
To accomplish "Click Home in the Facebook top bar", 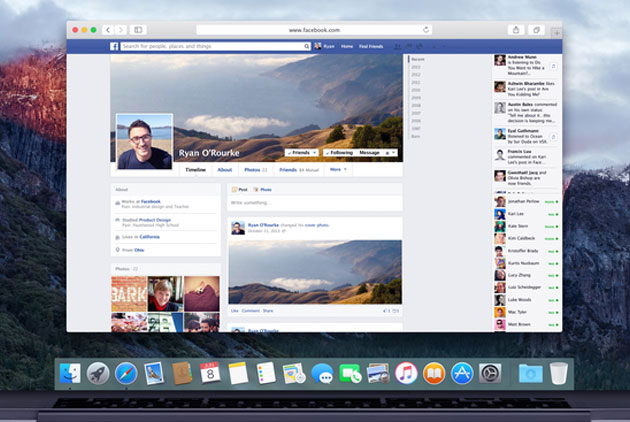I will (347, 46).
